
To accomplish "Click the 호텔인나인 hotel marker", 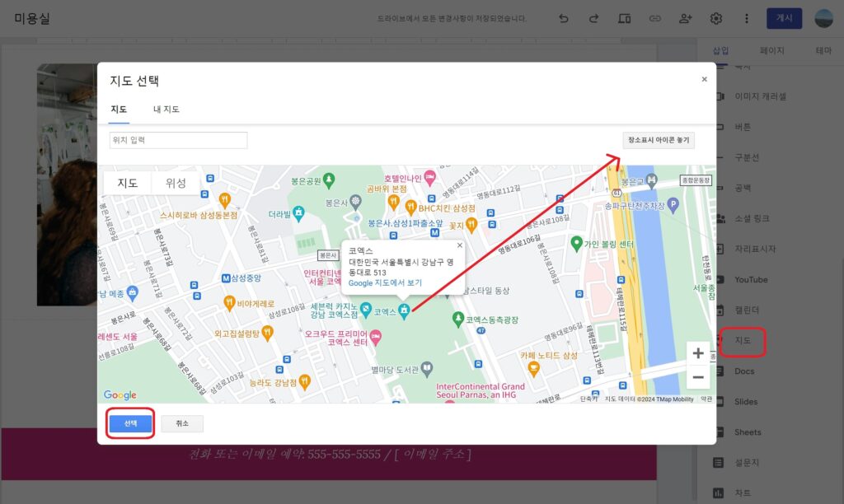I will point(429,177).
